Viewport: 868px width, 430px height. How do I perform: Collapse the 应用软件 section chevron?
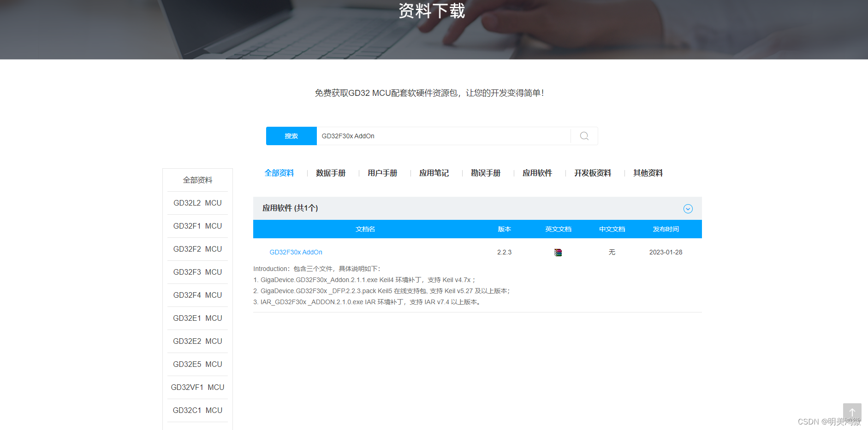pos(688,209)
